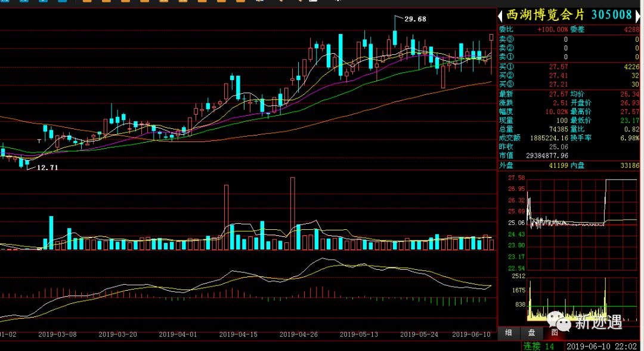Click the 昨收 value 25.06
The image size is (644, 351).
click(x=559, y=147)
